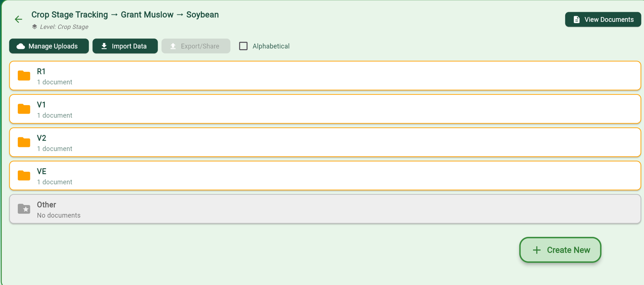Click the plus icon on Create New
644x285 pixels.
[537, 250]
